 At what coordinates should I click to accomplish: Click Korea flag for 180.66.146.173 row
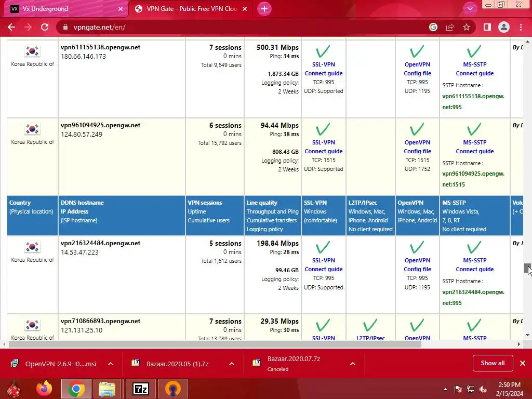click(x=32, y=51)
